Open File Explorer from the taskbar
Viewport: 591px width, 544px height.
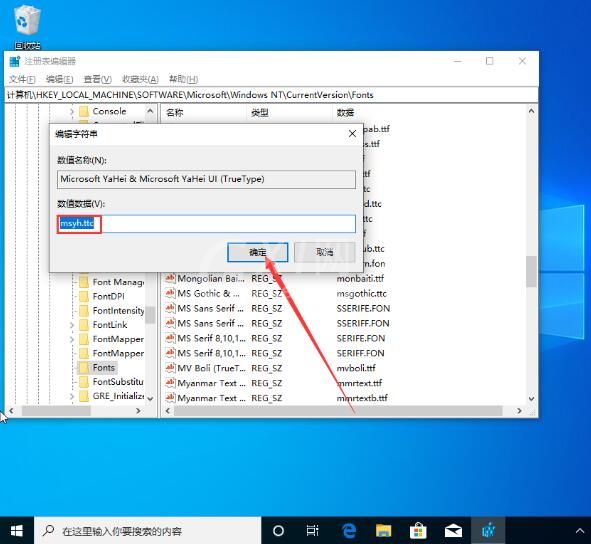[383, 531]
